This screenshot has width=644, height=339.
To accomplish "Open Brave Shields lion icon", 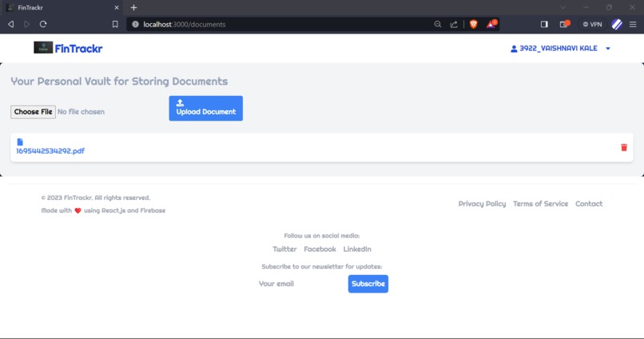I will click(x=473, y=24).
